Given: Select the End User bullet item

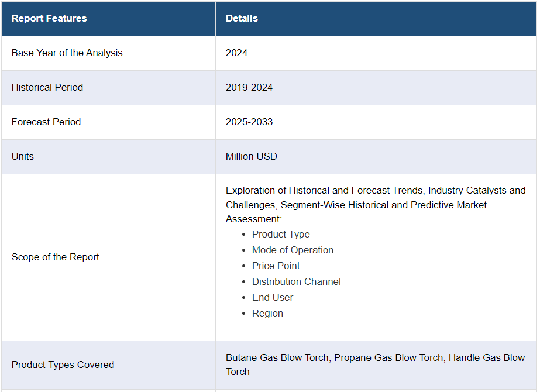Looking at the screenshot, I should tap(273, 297).
